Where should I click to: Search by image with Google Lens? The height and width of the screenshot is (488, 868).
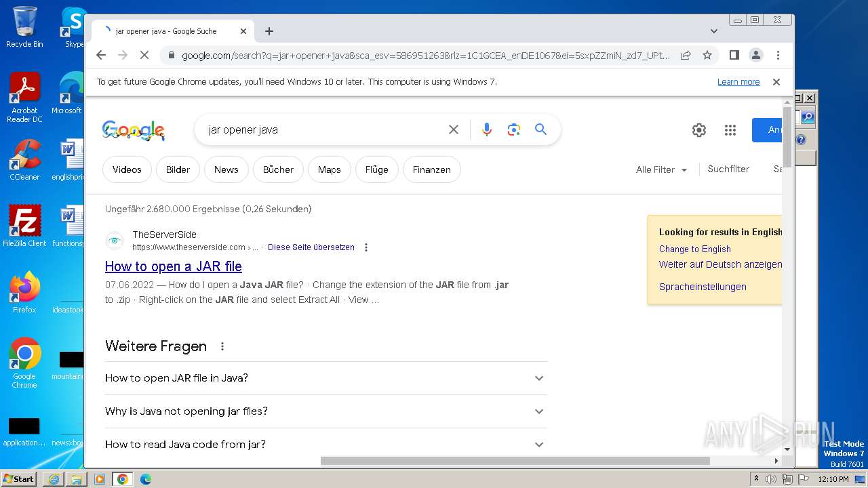(x=513, y=129)
